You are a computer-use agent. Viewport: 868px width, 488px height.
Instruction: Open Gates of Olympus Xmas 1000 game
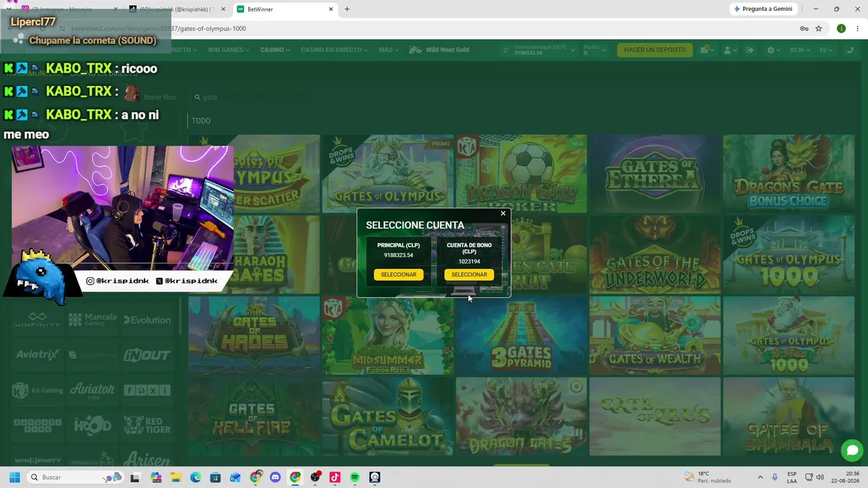789,335
